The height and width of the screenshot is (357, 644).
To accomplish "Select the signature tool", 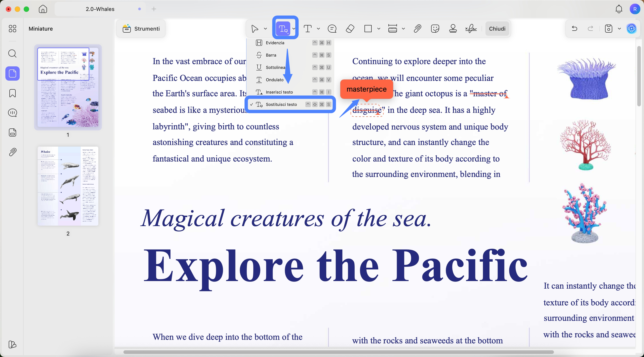I will (471, 29).
